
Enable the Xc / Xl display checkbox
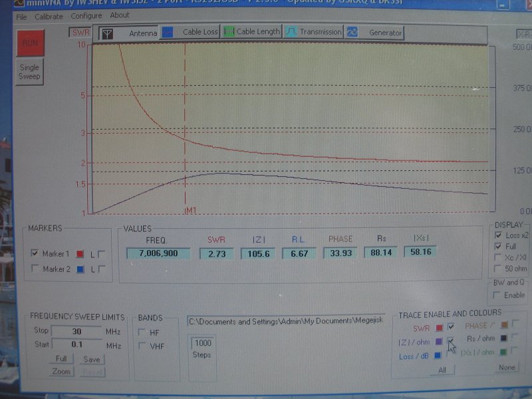(x=497, y=257)
